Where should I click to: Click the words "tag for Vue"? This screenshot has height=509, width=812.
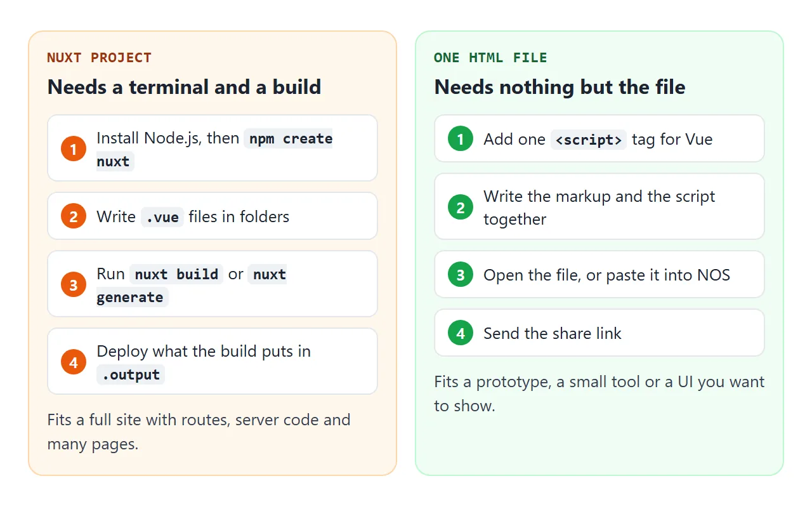[672, 139]
